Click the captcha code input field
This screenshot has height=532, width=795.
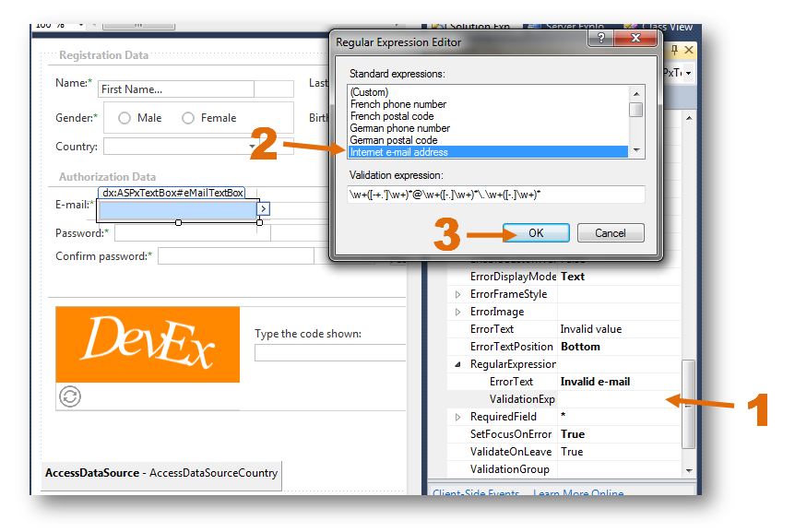pyautogui.click(x=330, y=352)
